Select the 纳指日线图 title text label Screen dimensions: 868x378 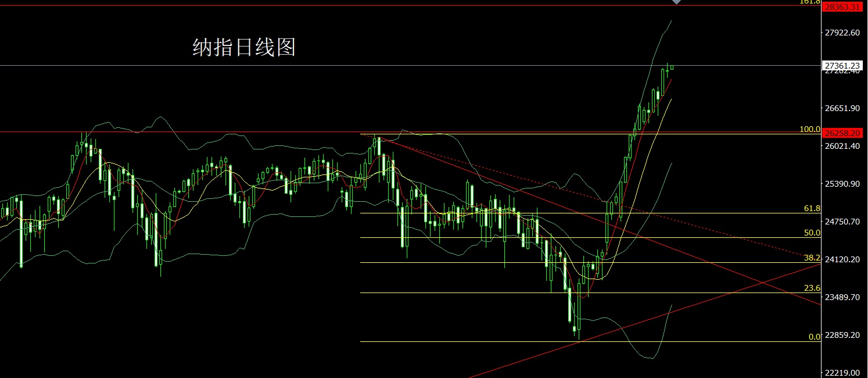click(244, 48)
